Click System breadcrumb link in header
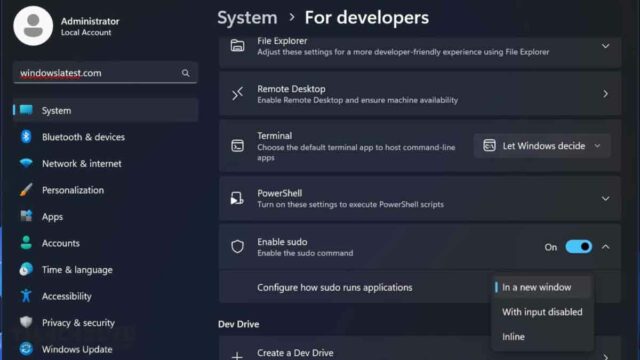The image size is (640, 360). click(247, 18)
